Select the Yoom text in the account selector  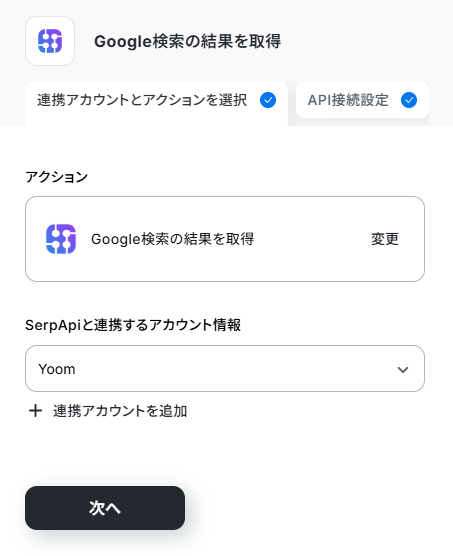(57, 369)
